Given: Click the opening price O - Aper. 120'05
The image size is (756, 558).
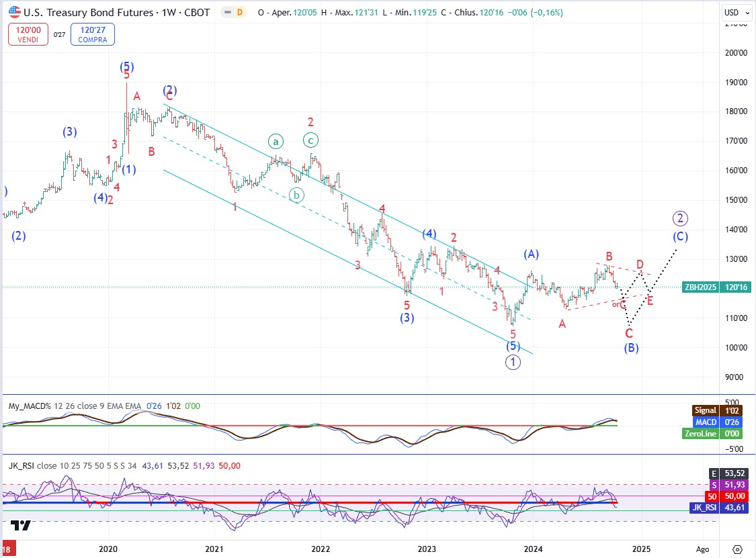Looking at the screenshot, I should pyautogui.click(x=288, y=13).
